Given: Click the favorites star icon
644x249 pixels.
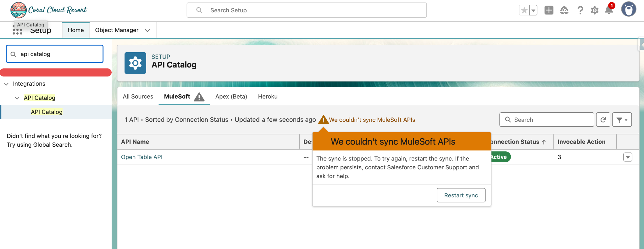Looking at the screenshot, I should point(524,10).
